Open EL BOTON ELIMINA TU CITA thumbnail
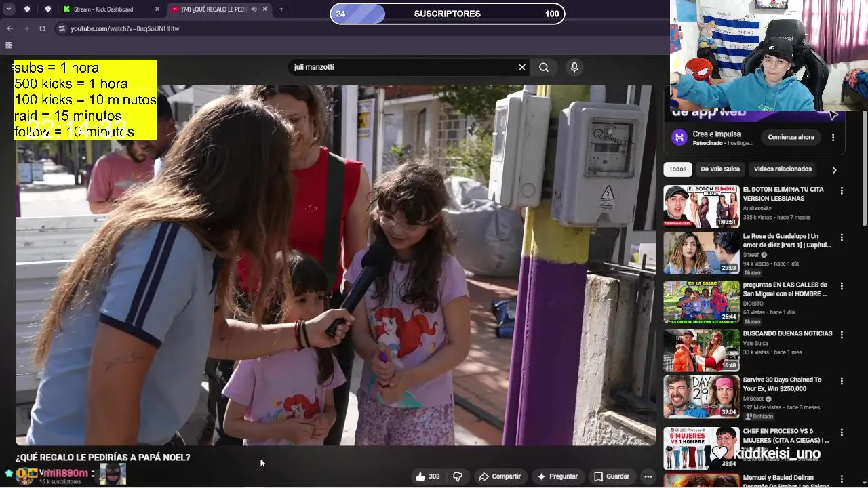This screenshot has width=868, height=488. click(x=701, y=207)
